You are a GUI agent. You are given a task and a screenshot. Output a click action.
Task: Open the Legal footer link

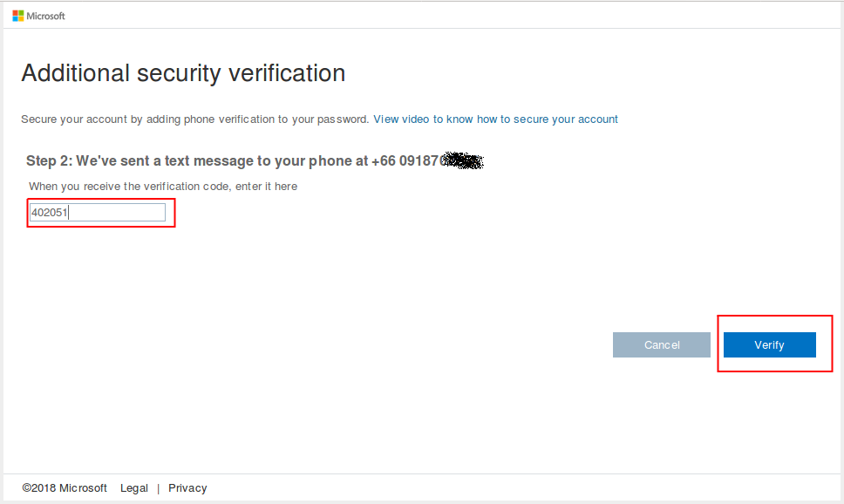134,488
